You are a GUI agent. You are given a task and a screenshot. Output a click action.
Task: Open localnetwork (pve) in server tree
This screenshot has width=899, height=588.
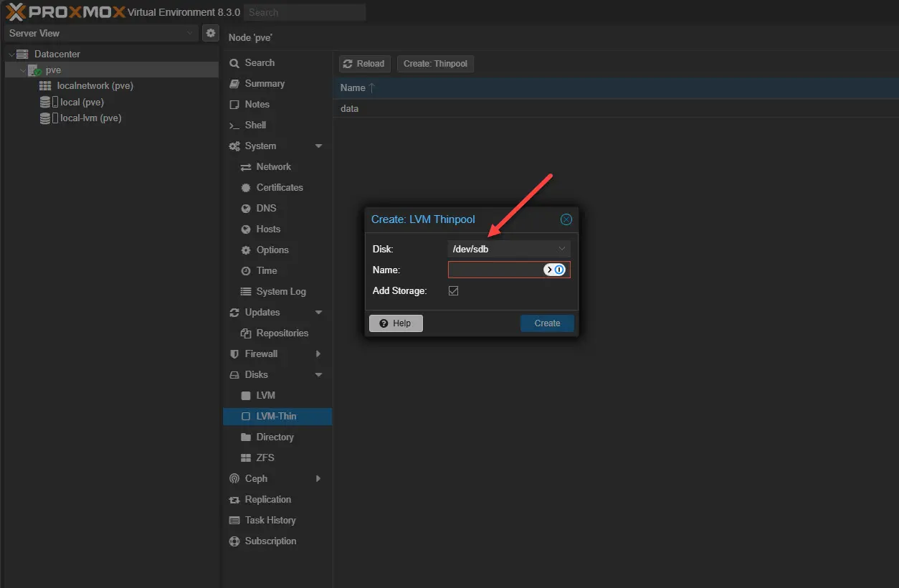(x=95, y=86)
